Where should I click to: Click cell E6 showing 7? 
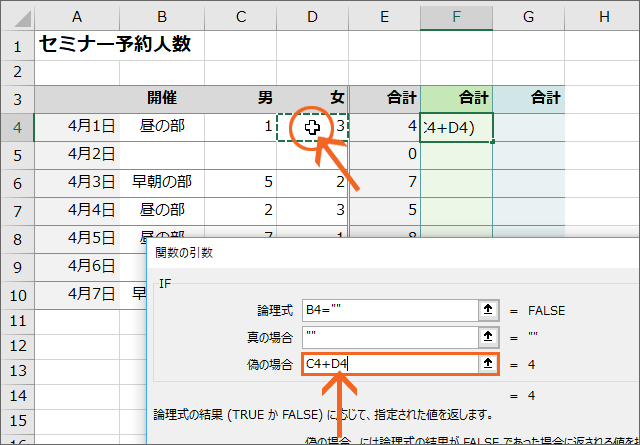click(384, 183)
